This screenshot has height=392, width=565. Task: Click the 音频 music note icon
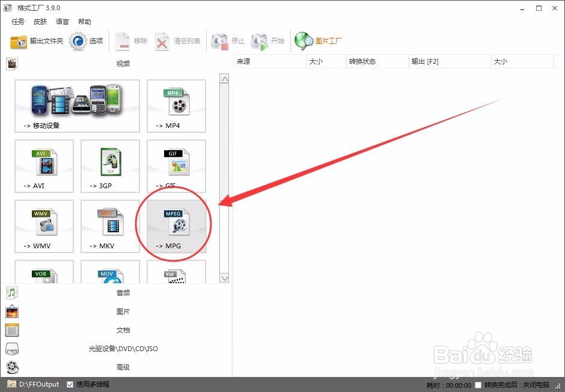point(12,293)
